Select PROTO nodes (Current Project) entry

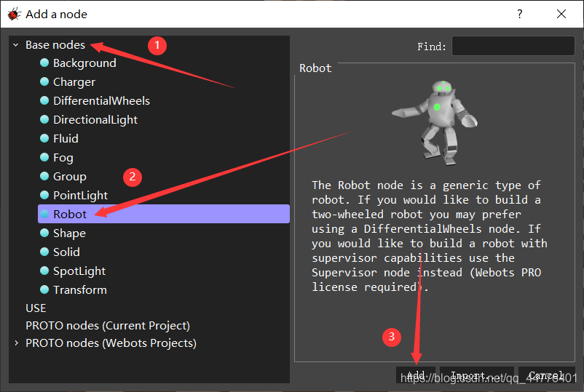(x=108, y=326)
